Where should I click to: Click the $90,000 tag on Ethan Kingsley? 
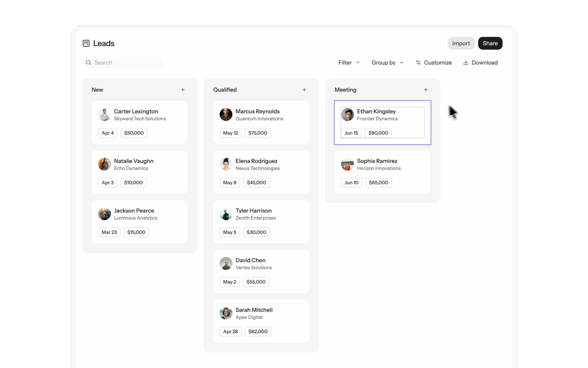378,133
